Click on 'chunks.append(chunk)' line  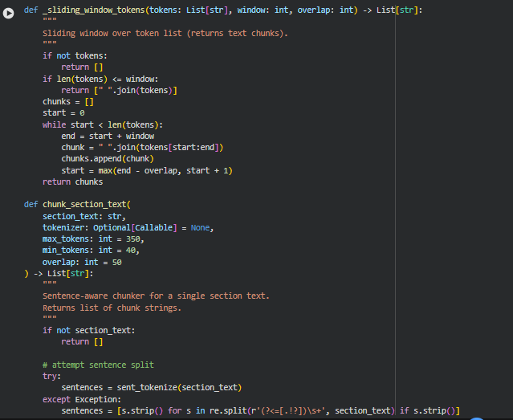109,159
